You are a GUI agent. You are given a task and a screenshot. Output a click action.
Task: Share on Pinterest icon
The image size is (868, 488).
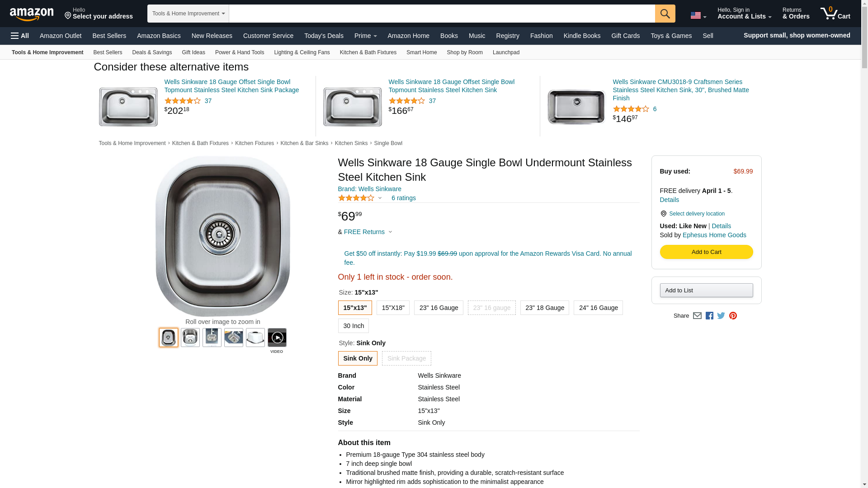pyautogui.click(x=733, y=316)
